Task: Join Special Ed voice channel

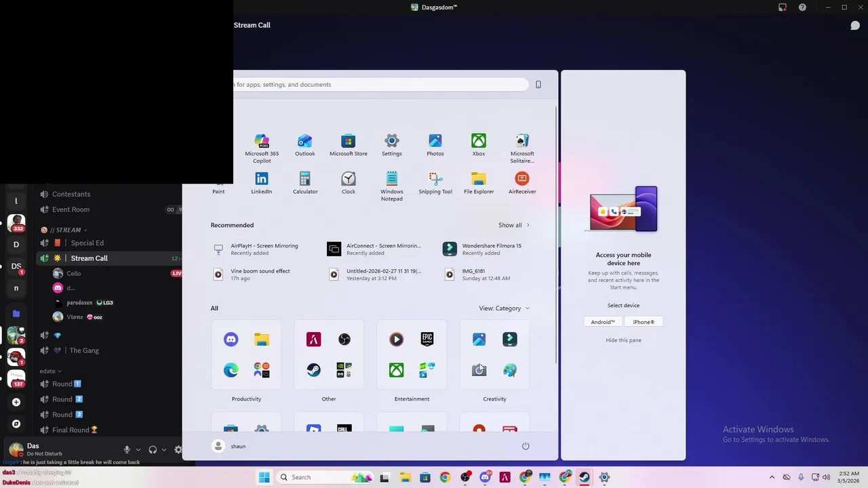Action: [87, 243]
